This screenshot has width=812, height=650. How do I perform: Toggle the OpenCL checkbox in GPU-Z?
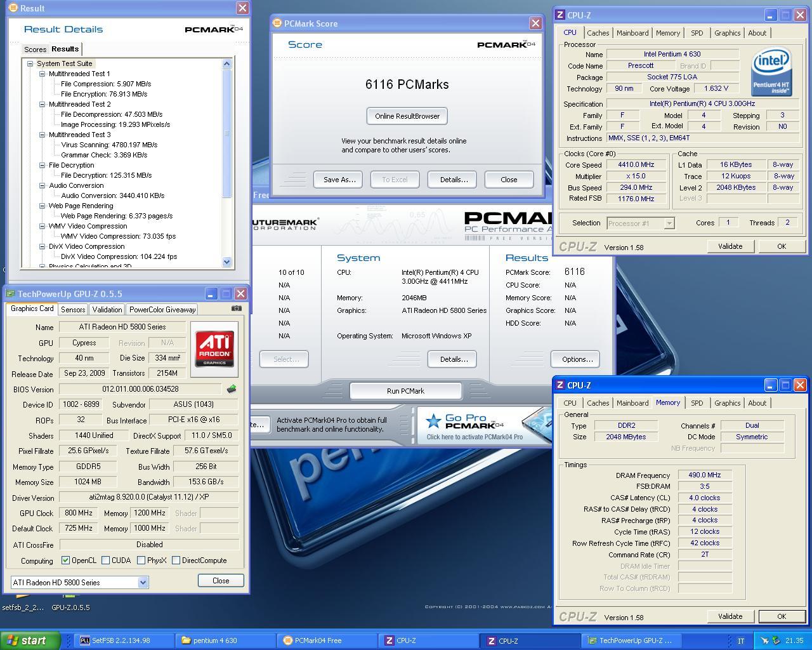65,560
